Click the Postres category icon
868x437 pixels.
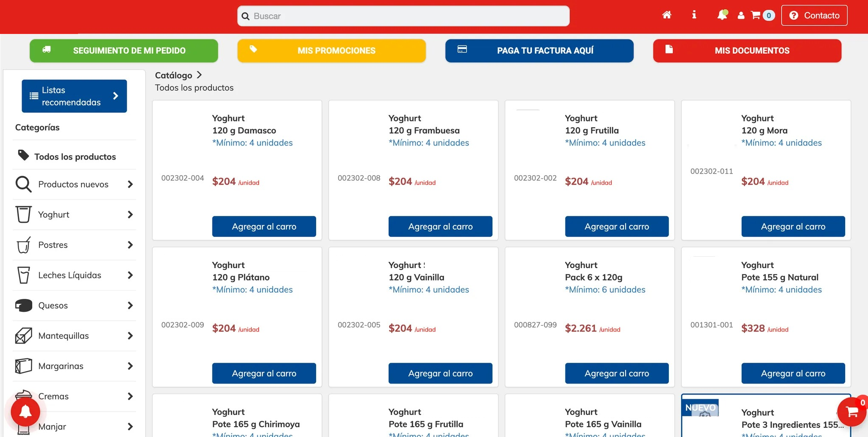pyautogui.click(x=23, y=245)
